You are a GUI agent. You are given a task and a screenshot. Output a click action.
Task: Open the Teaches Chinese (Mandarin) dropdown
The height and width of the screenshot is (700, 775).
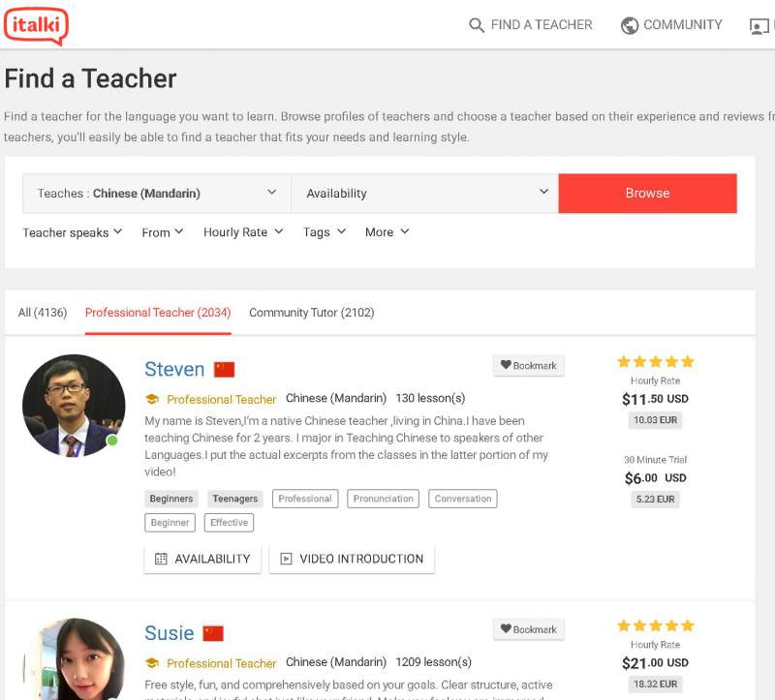[157, 194]
